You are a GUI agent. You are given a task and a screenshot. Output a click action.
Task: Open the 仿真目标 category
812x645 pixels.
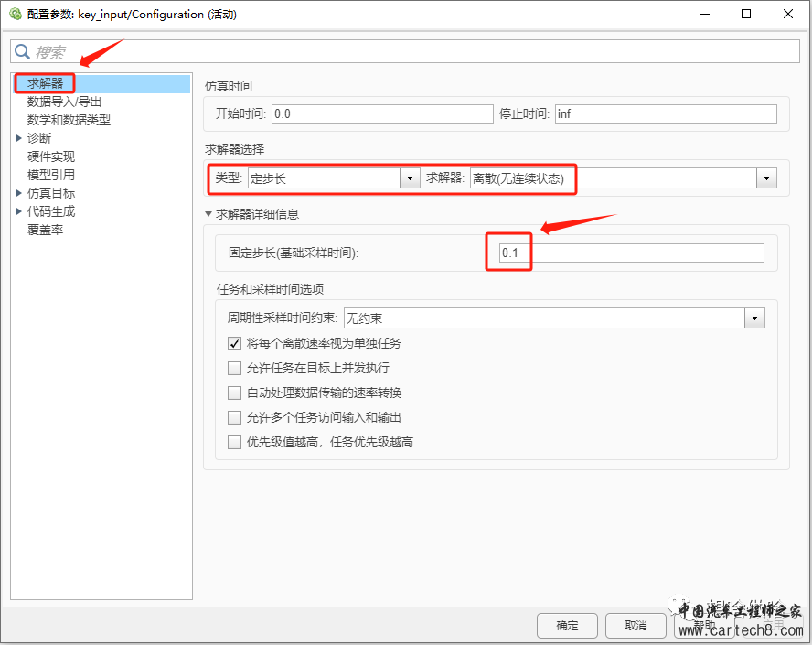[51, 193]
